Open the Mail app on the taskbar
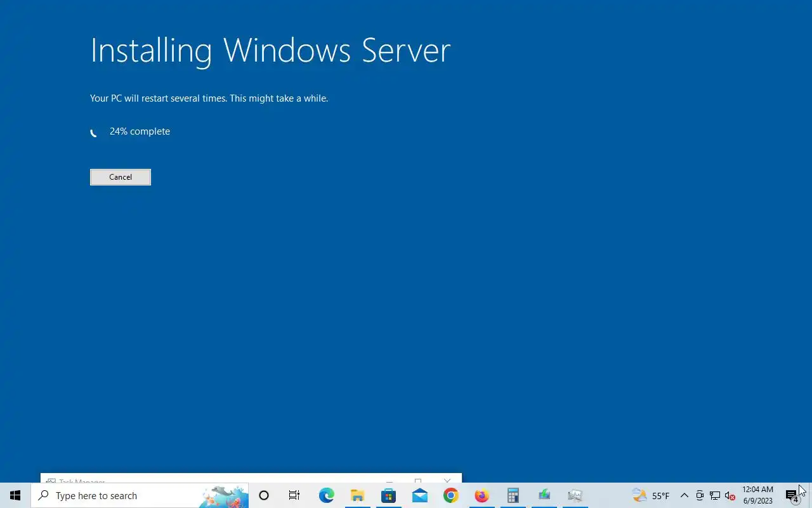The height and width of the screenshot is (508, 812). pos(419,495)
